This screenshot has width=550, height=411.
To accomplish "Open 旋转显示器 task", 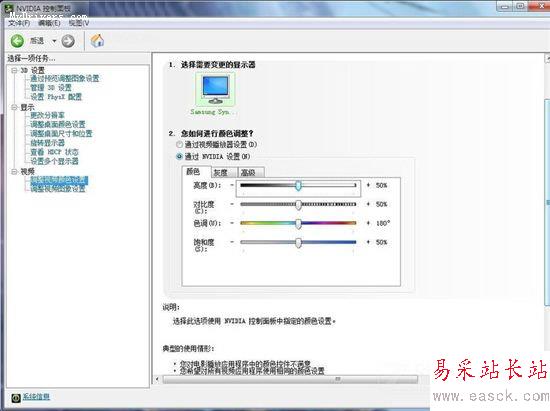I will [x=47, y=143].
